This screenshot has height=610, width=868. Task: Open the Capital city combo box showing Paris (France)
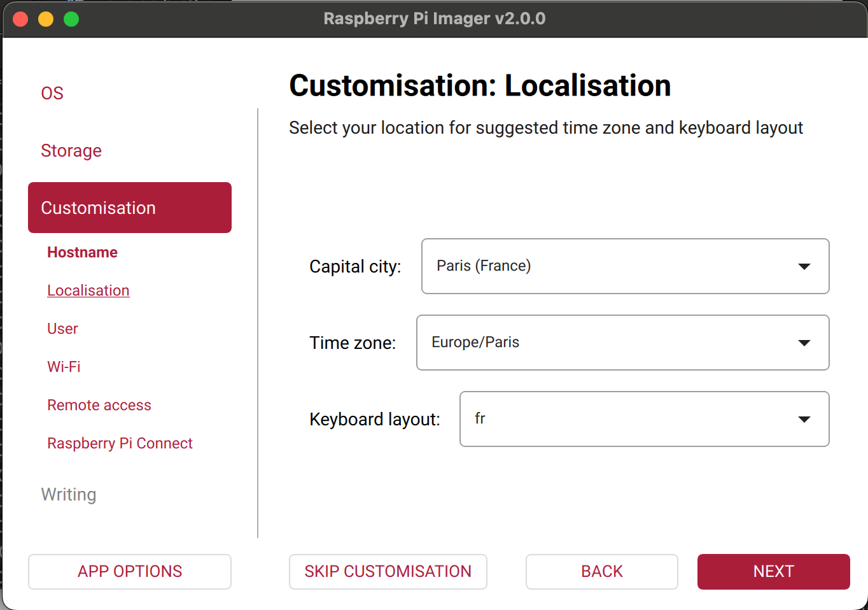[611, 266]
